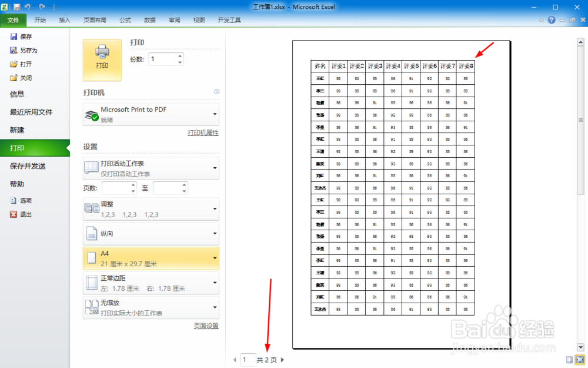Click the pages 'from' input field

point(116,188)
